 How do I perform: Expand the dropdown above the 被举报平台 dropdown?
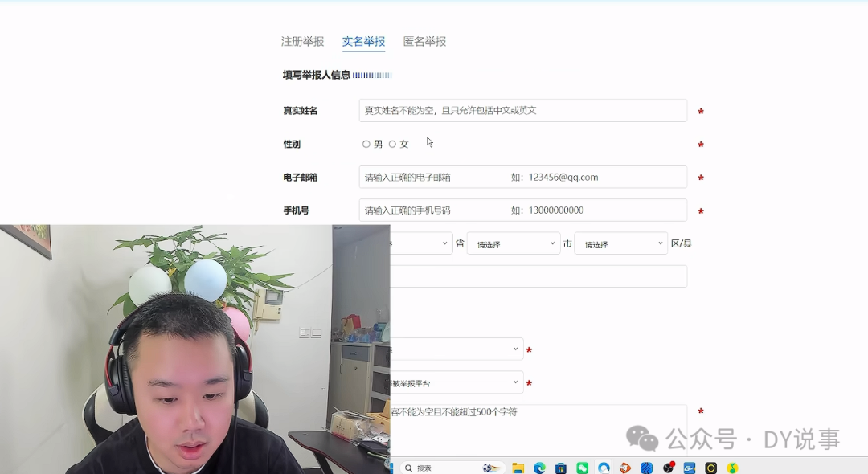457,349
